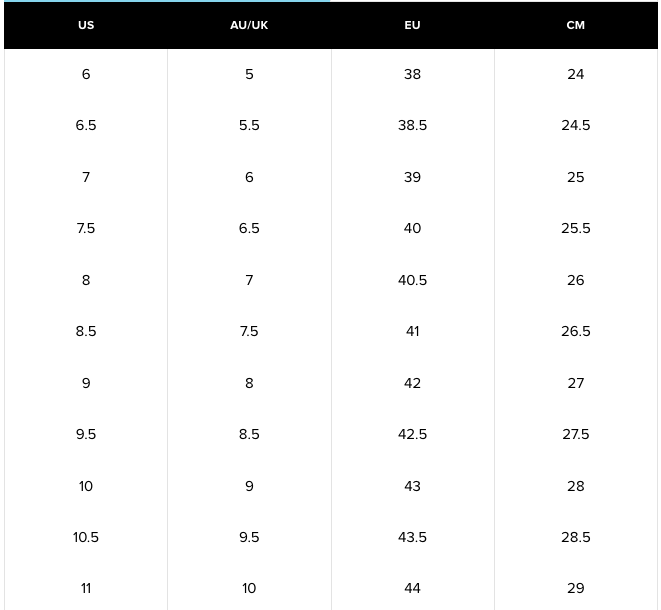
Task: Click EU size 42.5 cell
Action: click(412, 434)
